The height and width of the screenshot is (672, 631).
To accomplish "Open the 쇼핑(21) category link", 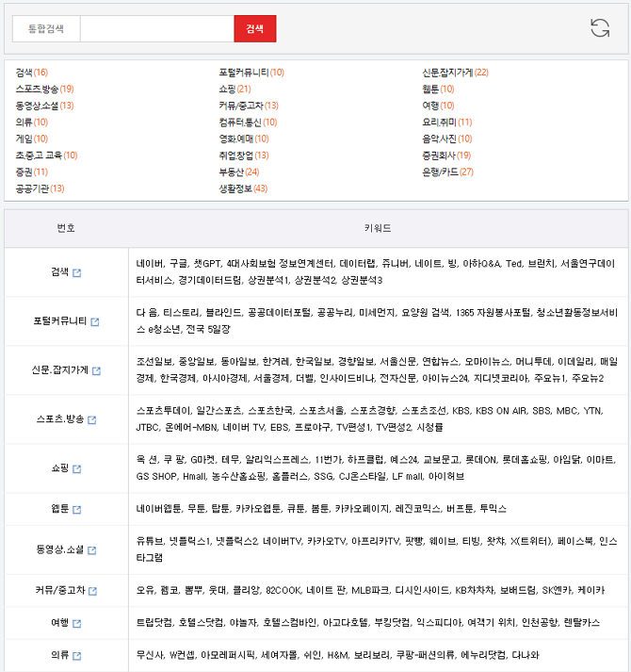I will 235,90.
